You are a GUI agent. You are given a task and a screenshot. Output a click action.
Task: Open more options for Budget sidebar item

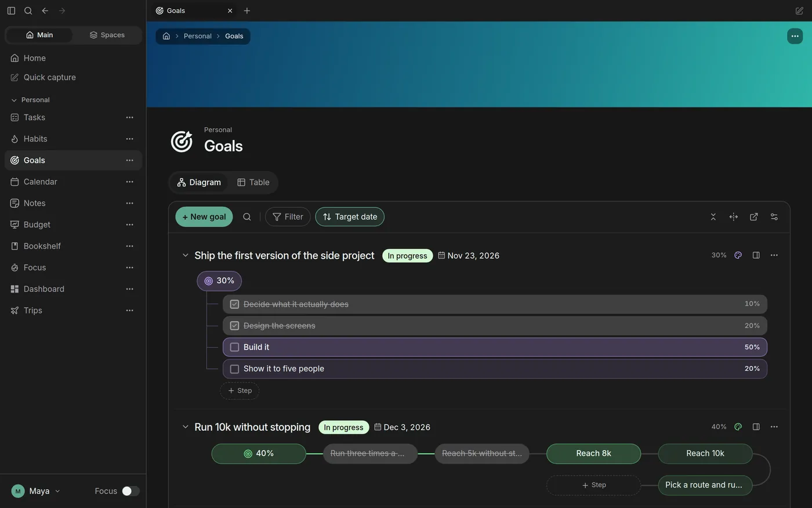(129, 225)
